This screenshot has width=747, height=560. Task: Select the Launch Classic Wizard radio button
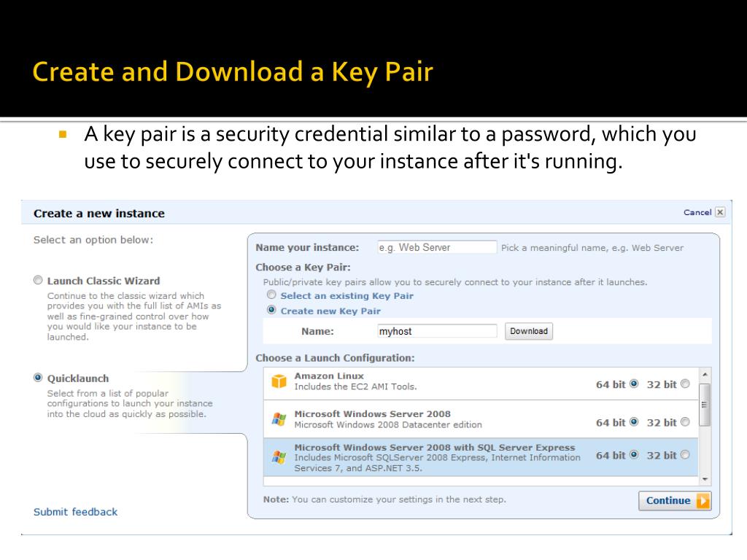pos(38,280)
